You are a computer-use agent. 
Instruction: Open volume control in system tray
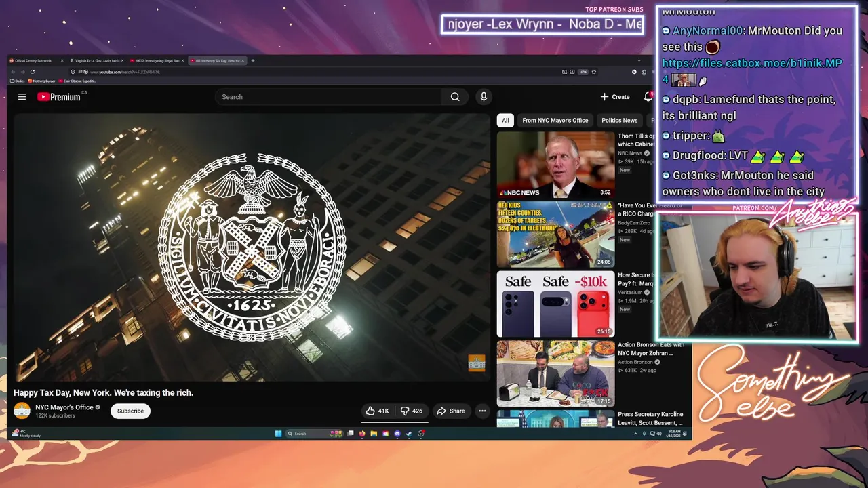(x=659, y=434)
